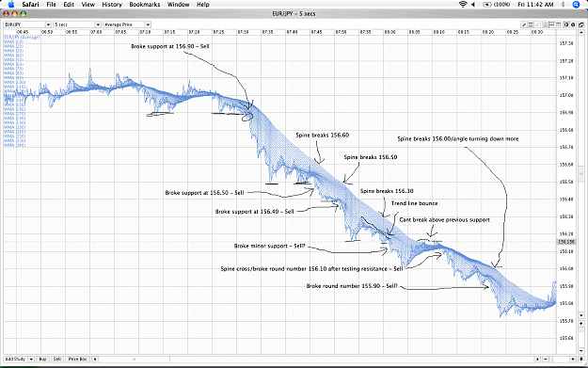Open the Window menu

(x=178, y=5)
